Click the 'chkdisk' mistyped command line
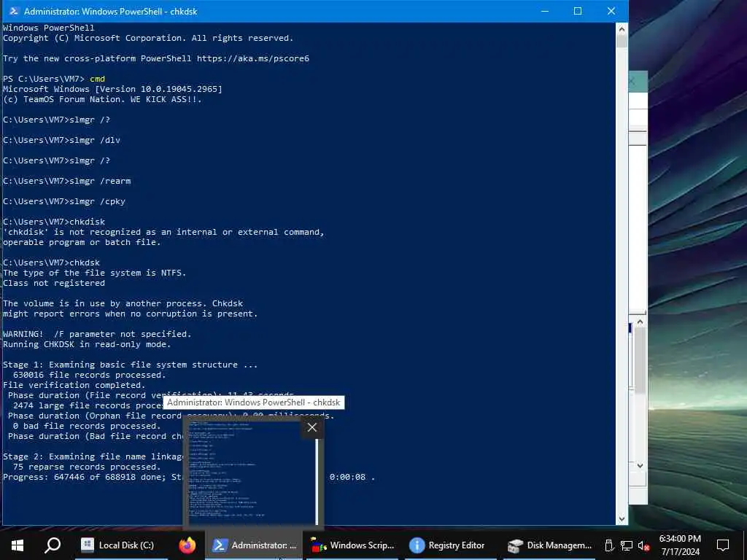The image size is (747, 560). pyautogui.click(x=54, y=222)
